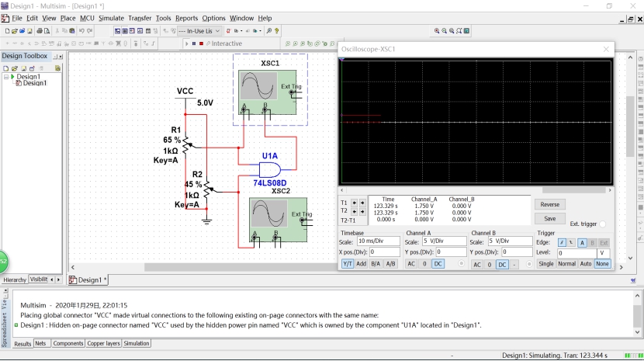The height and width of the screenshot is (361, 644).
Task: Open the Help question mark icon
Action: coord(277,31)
